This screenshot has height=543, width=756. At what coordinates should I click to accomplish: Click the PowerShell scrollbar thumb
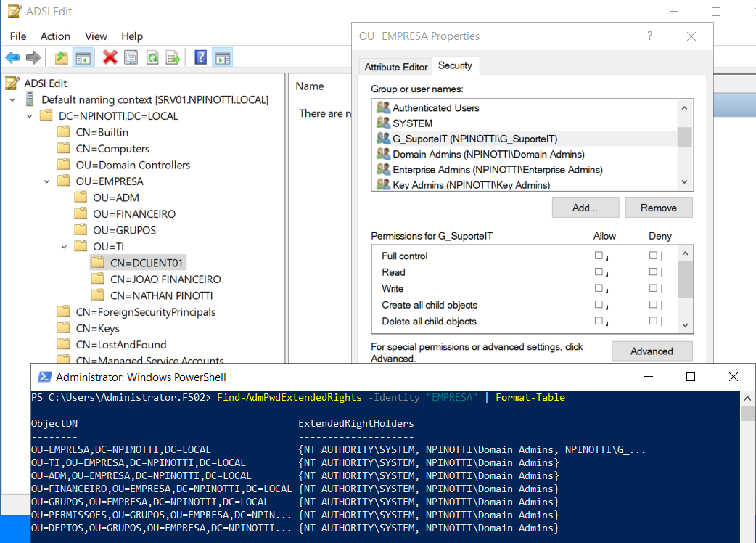pos(747,414)
